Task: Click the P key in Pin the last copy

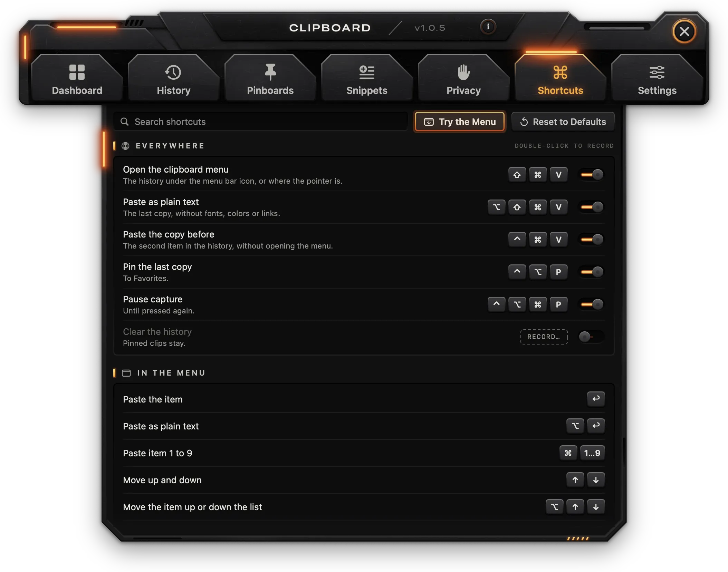Action: pos(558,272)
